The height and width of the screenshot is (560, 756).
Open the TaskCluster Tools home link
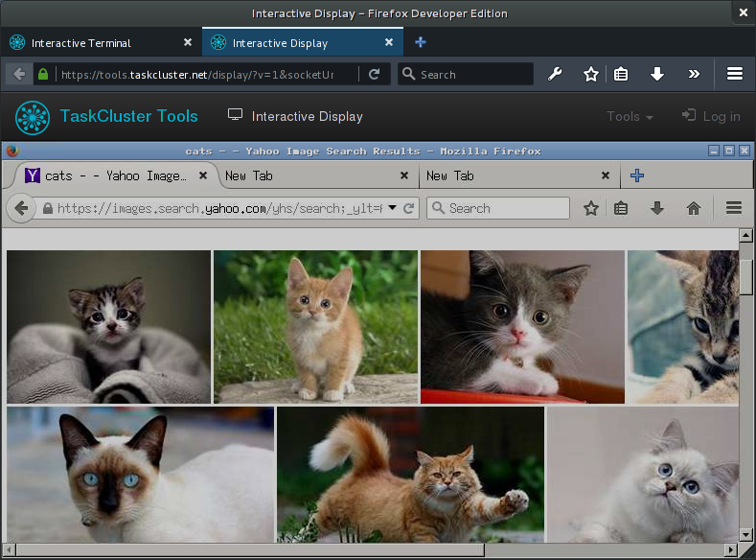[x=106, y=117]
